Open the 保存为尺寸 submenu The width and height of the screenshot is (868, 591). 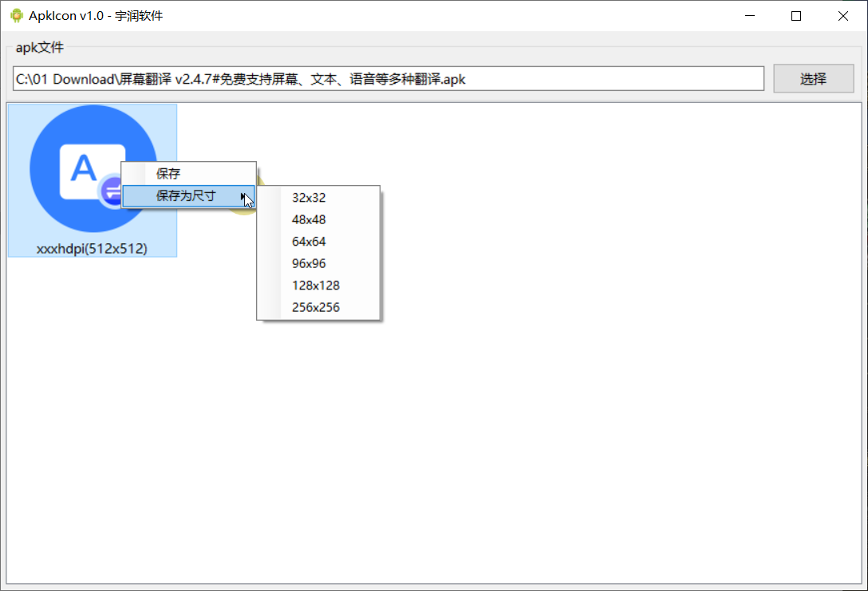coord(188,195)
